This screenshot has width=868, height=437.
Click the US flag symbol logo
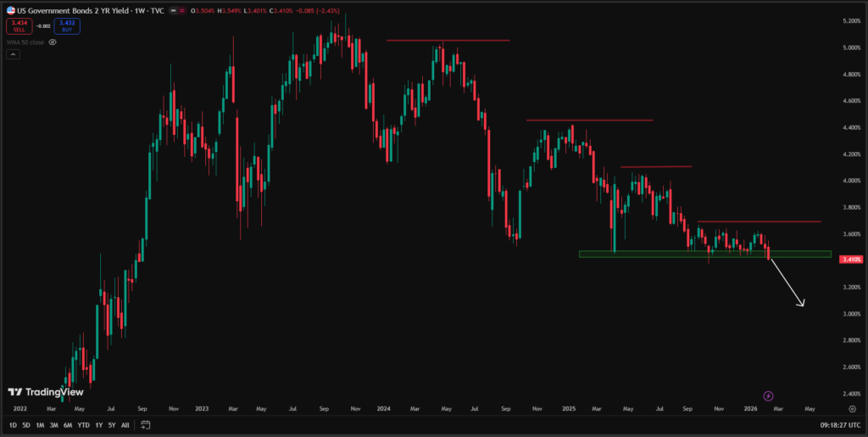10,10
